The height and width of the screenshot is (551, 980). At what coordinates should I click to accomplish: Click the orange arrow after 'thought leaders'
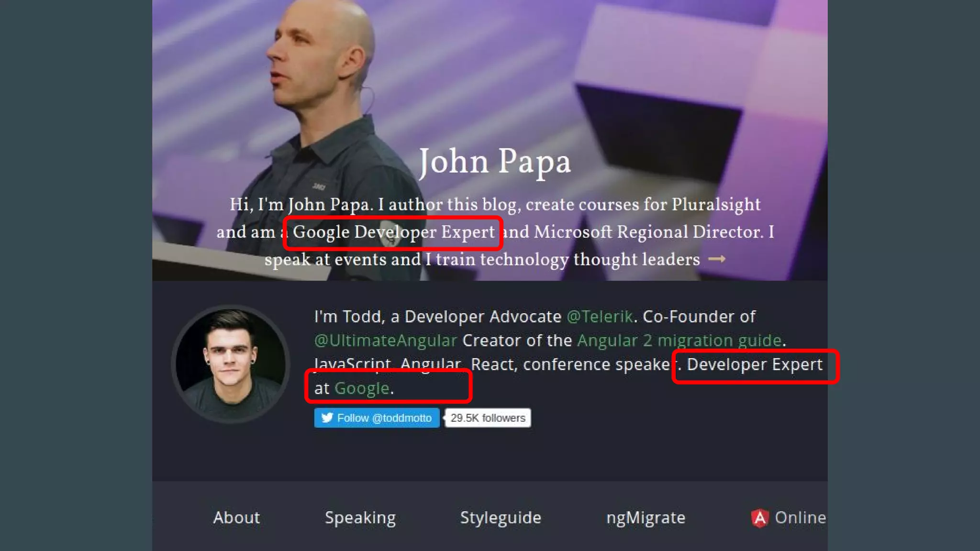(x=716, y=259)
